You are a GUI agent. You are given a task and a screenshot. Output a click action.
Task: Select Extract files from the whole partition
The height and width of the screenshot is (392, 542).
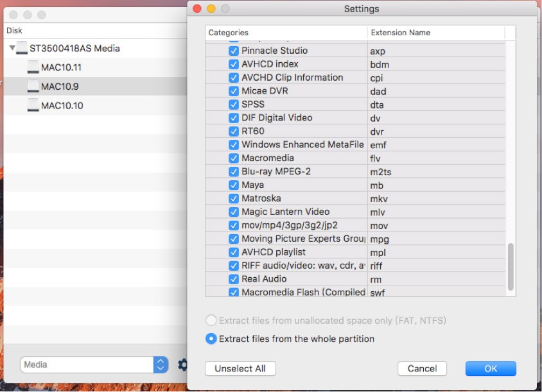point(211,339)
